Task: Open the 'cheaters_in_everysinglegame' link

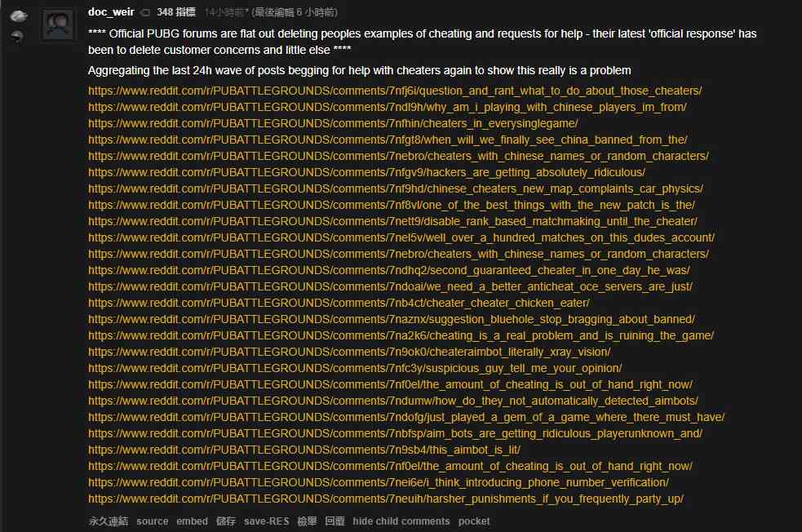Action: [333, 123]
